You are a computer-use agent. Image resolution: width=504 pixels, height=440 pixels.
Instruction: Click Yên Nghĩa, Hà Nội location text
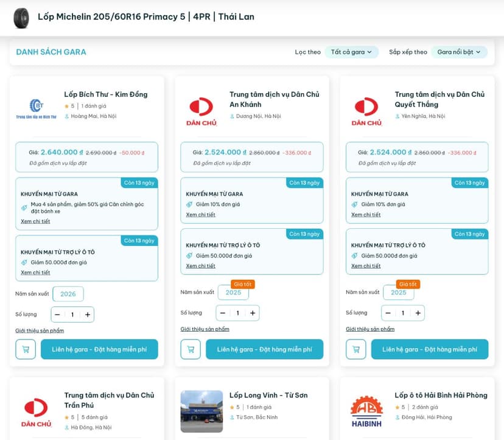423,116
